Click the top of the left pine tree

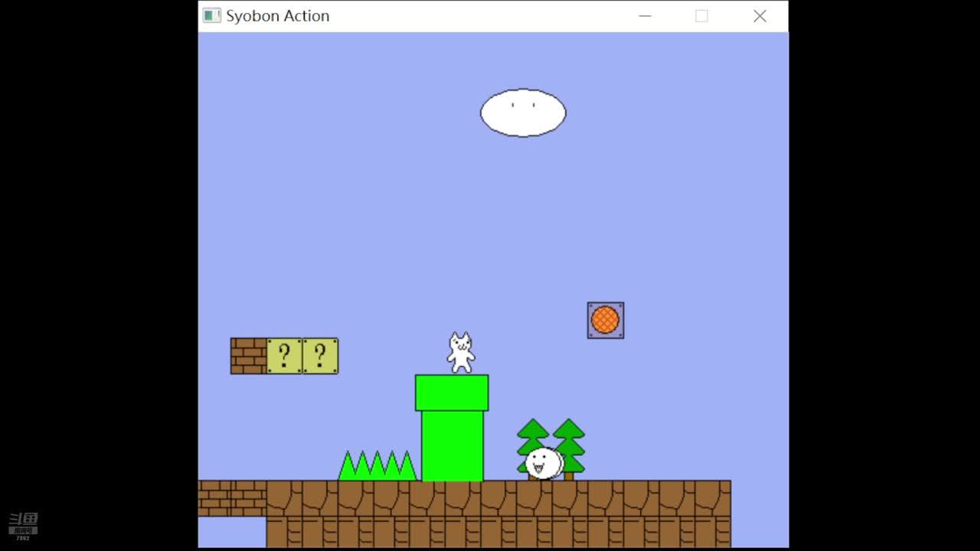coord(533,427)
